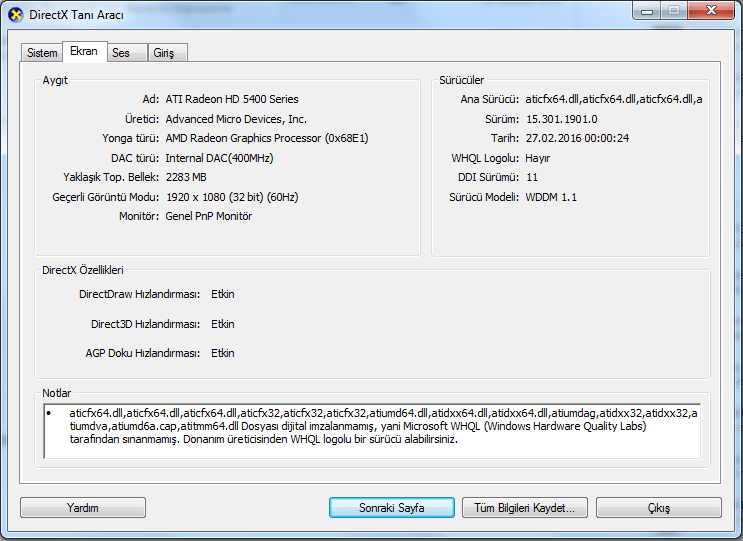Click the Ana Sürücü aticfx64.dll value
Image resolution: width=743 pixels, height=541 pixels.
click(614, 99)
